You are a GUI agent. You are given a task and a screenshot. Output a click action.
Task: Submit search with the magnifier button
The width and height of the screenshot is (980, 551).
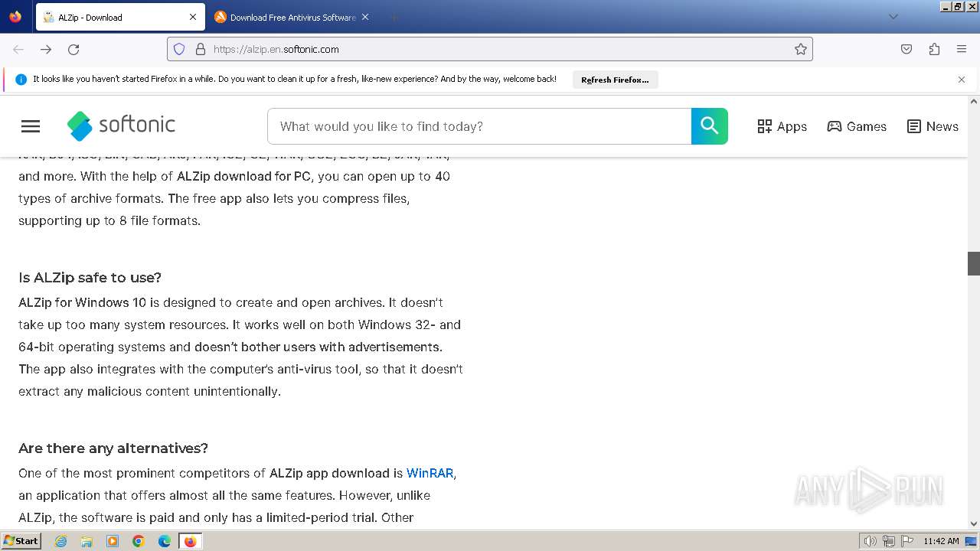(x=710, y=126)
